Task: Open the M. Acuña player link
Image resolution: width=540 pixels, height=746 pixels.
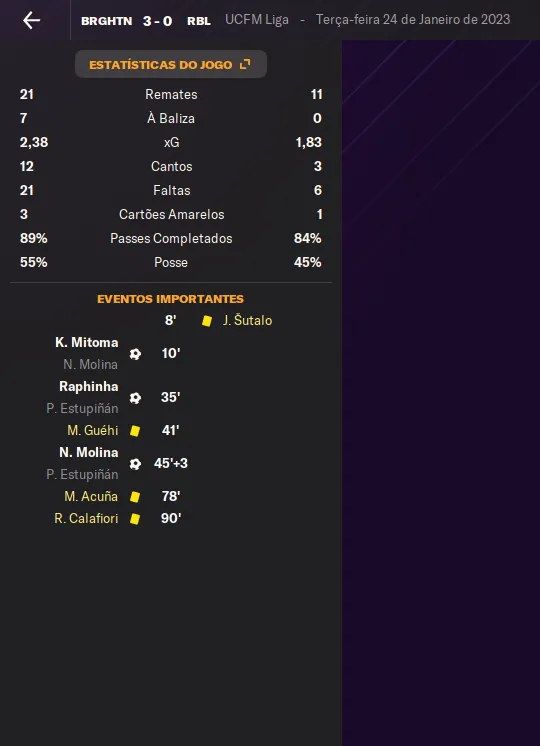Action: tap(91, 496)
